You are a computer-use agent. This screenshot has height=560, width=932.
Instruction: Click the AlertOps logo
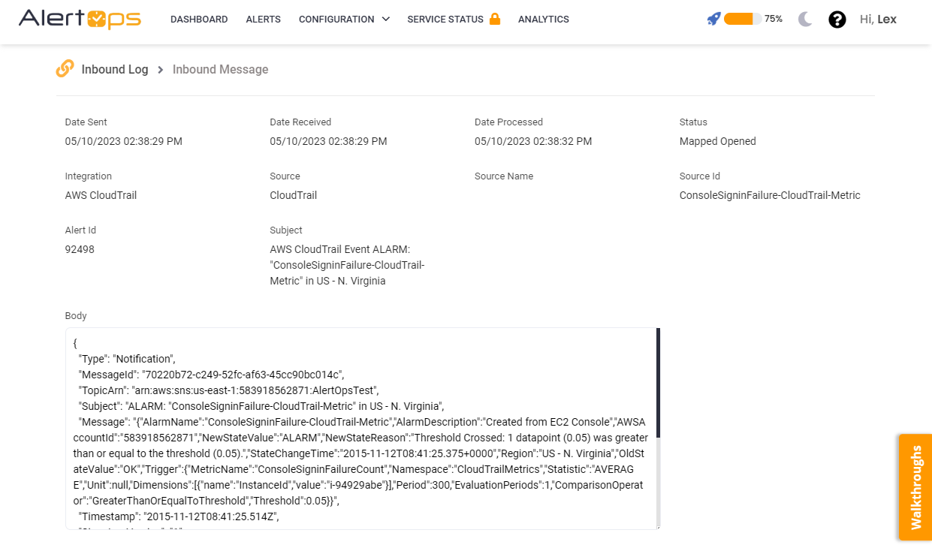(x=80, y=19)
